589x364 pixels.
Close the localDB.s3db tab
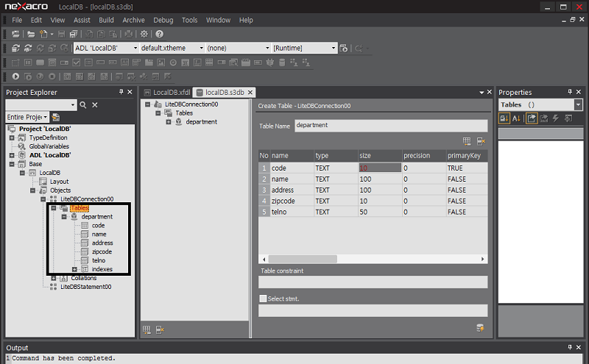coord(250,93)
